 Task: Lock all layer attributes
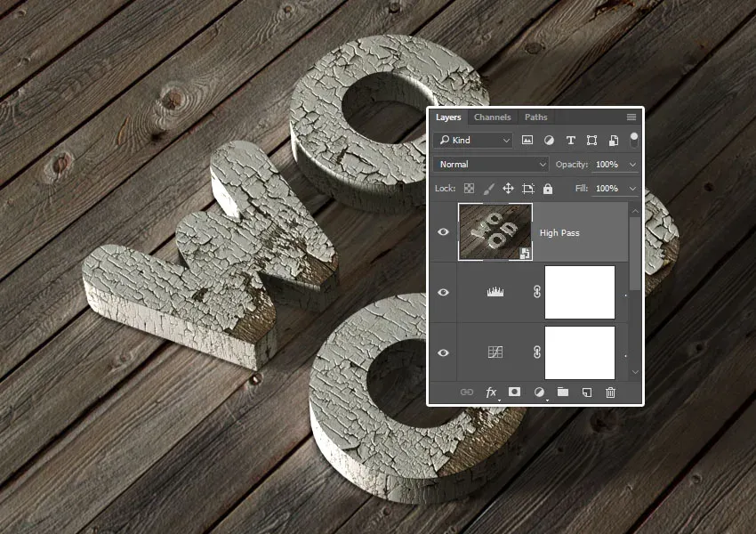tap(548, 189)
